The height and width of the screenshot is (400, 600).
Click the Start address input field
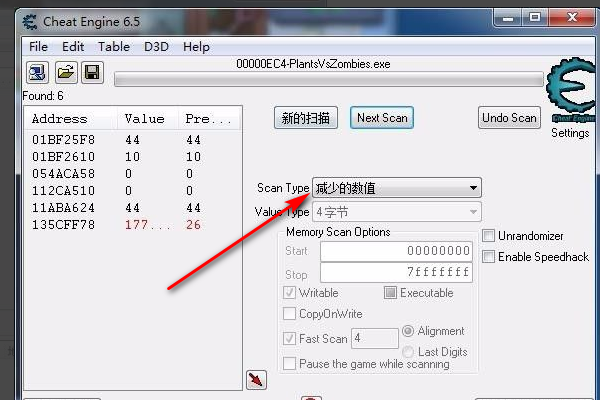click(x=396, y=251)
